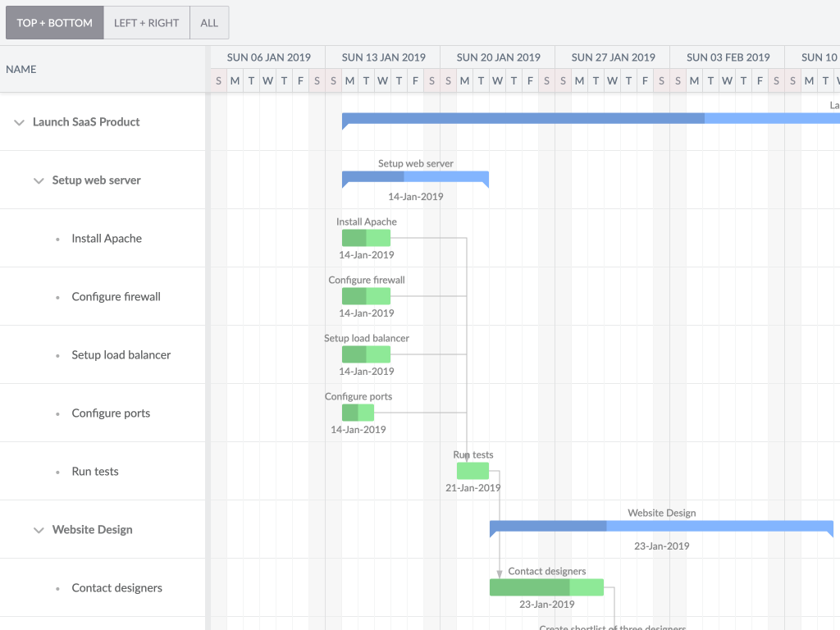The width and height of the screenshot is (840, 630).
Task: Select Setup web server row name
Action: pos(97,180)
